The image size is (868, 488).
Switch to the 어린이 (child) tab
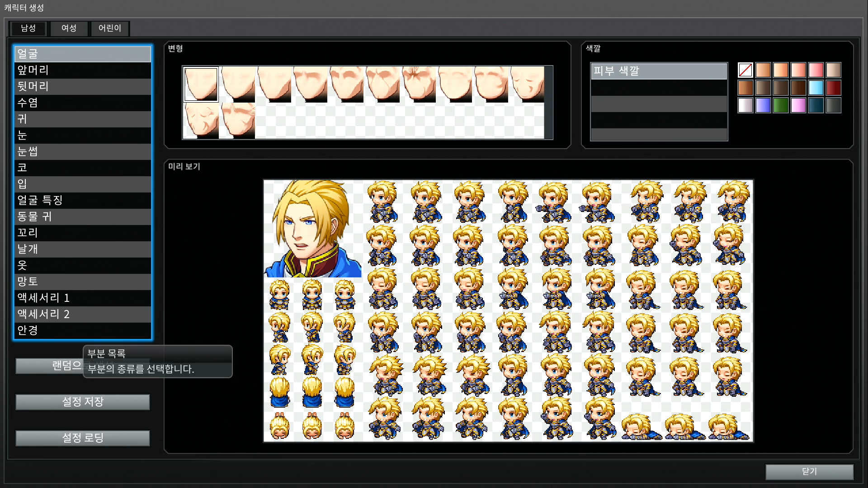(110, 28)
